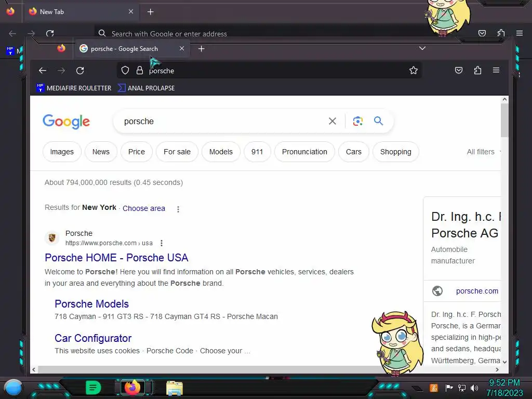Click the vertical scrollbar down arrow
The image size is (532, 399).
(x=504, y=362)
